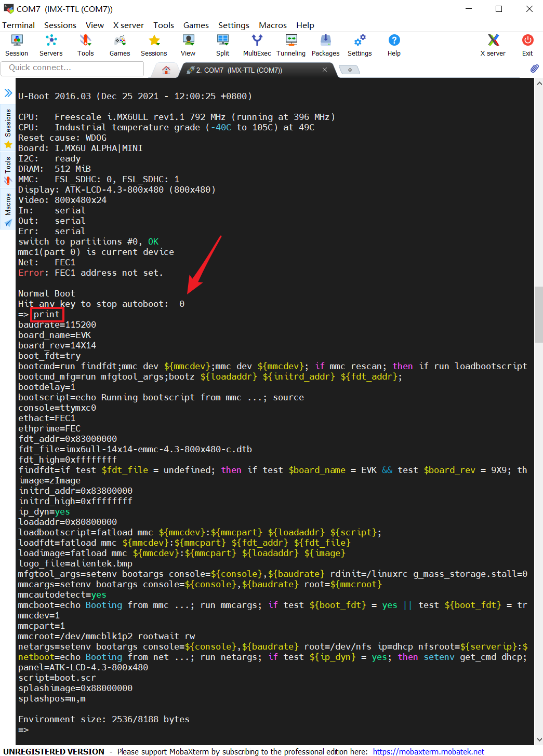Screen dimensions: 543x756
Task: Open the Macros vertical sidebar tab
Action: [x=8, y=209]
